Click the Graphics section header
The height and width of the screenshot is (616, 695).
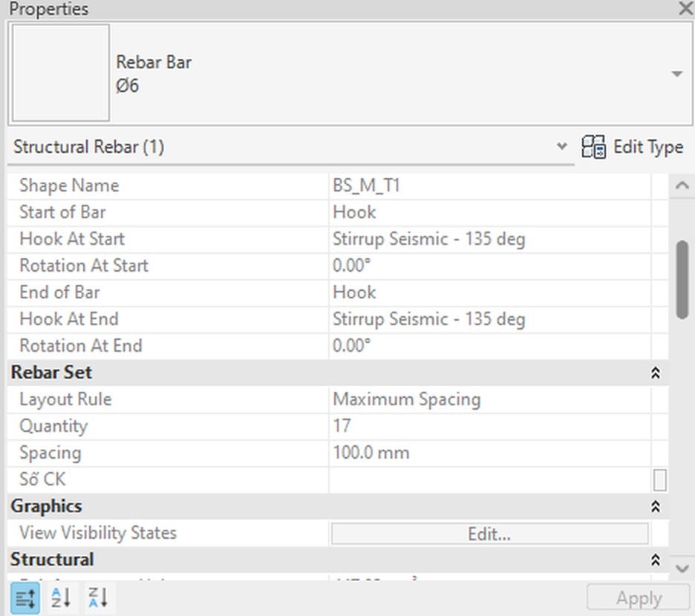[338, 507]
